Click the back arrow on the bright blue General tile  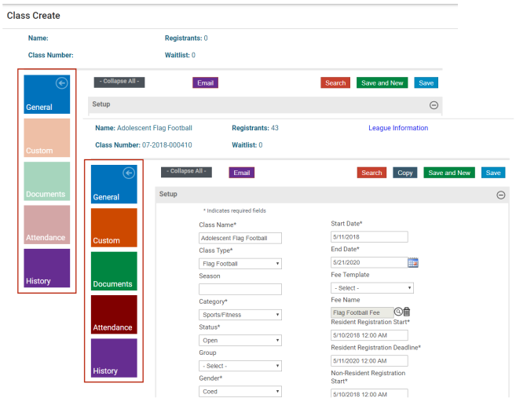(x=129, y=173)
